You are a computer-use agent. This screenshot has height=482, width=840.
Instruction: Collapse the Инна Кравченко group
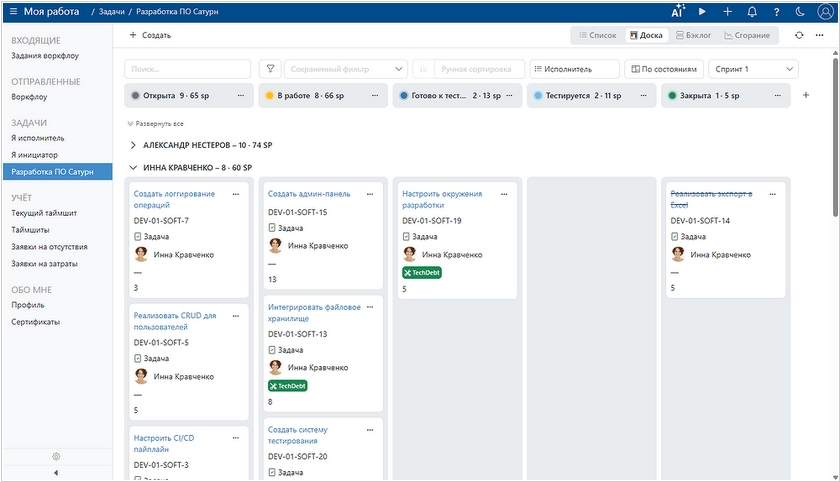coord(134,168)
